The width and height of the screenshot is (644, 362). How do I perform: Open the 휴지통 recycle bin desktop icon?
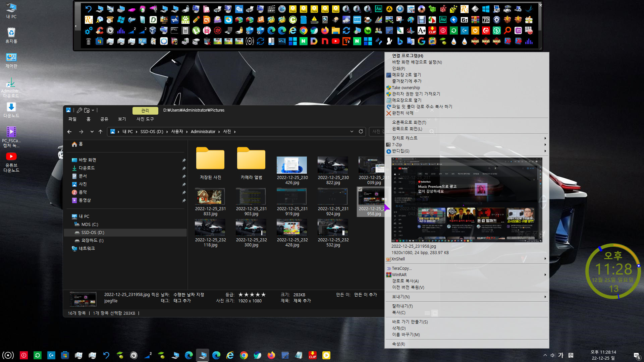11,35
